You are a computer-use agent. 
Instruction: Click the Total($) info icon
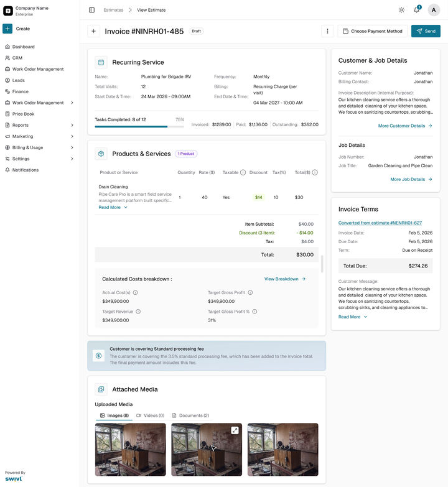(x=315, y=172)
